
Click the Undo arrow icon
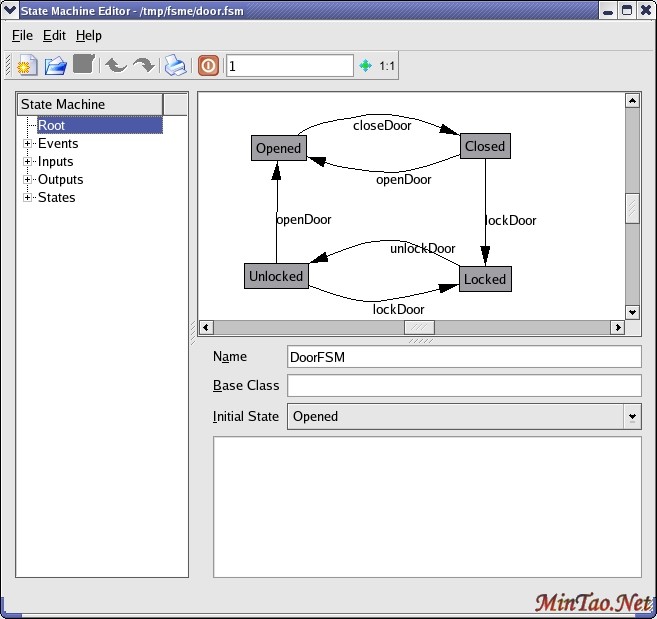tap(116, 66)
